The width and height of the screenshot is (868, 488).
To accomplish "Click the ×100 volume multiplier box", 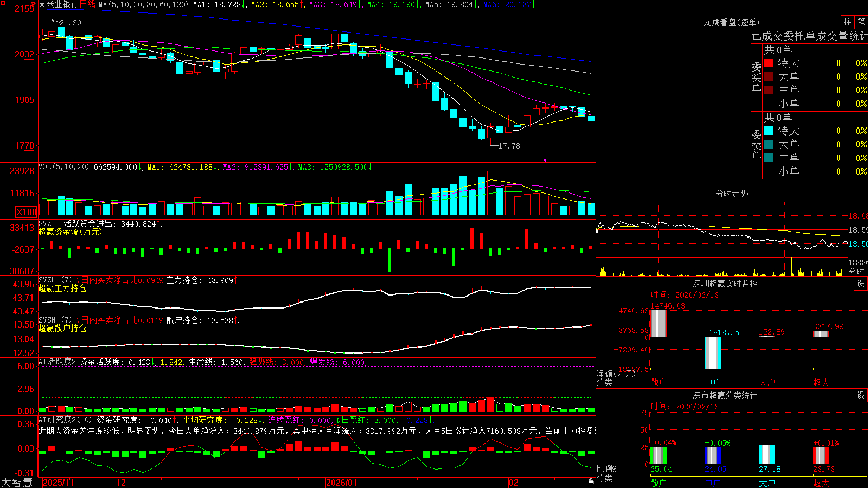I will click(x=26, y=212).
